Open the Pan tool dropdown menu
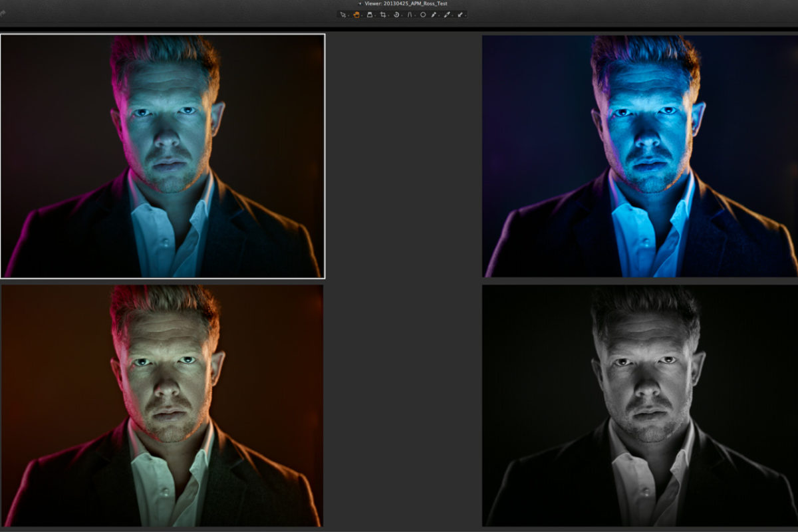The width and height of the screenshot is (798, 532). [362, 15]
